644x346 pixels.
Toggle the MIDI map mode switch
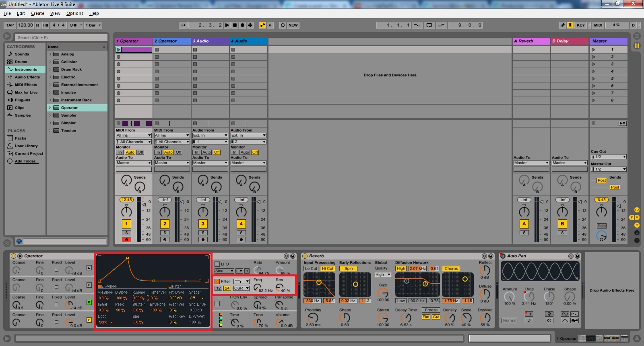coord(598,25)
